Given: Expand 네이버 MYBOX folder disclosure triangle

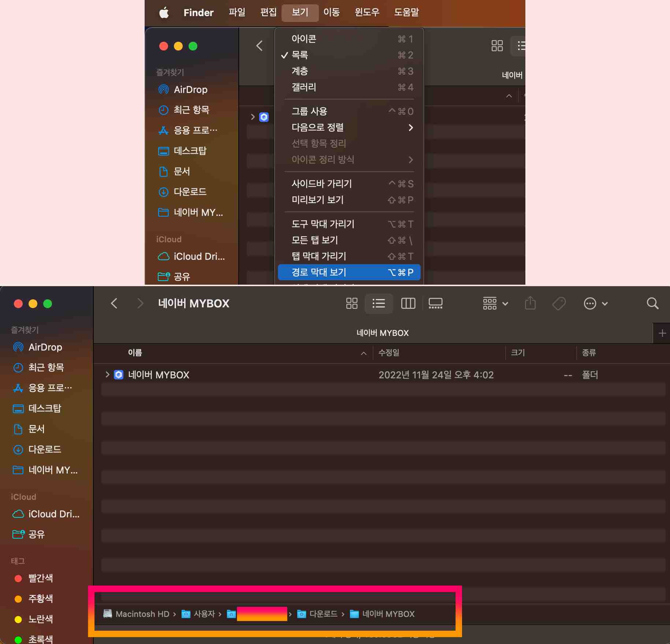Looking at the screenshot, I should 107,374.
